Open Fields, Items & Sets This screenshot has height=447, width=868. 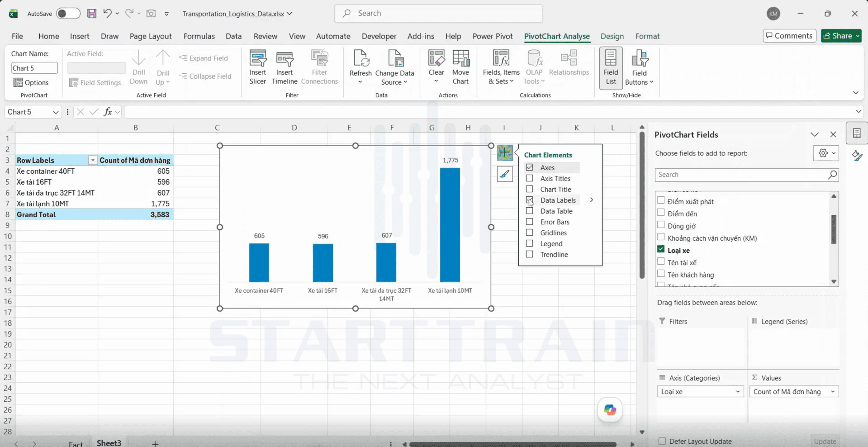point(501,67)
